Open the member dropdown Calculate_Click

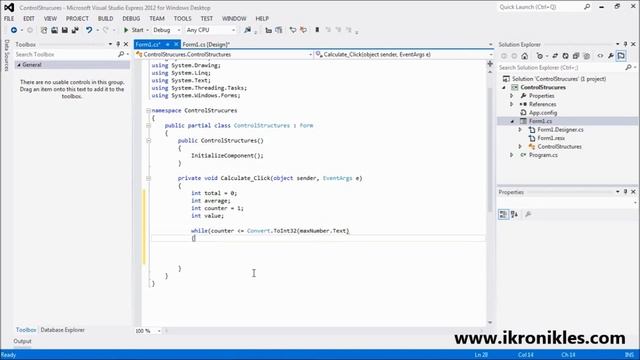click(404, 54)
